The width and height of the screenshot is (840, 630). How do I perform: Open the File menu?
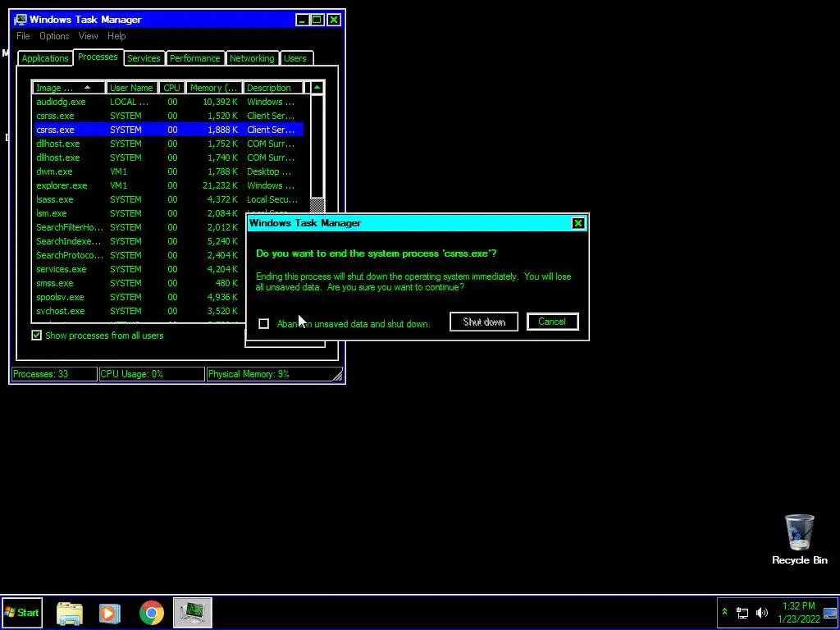point(23,36)
